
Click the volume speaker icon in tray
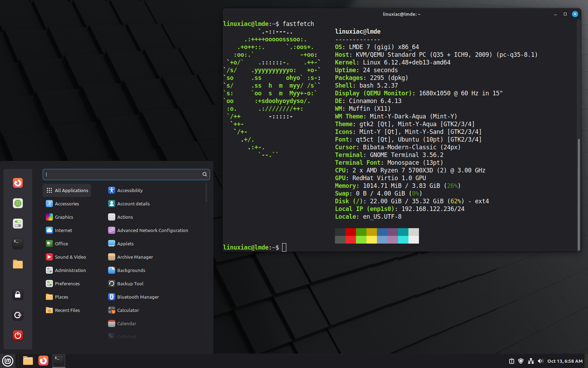(x=540, y=361)
